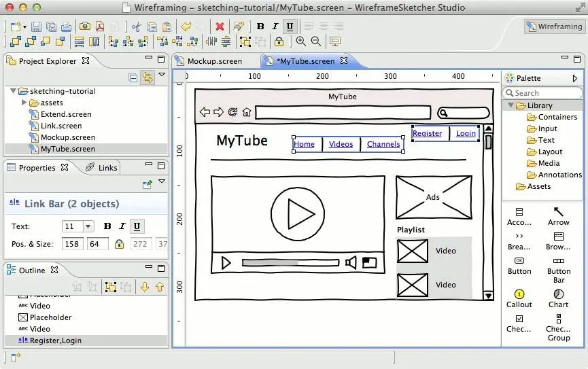Toggle Link with Editor in Project Explorer
This screenshot has height=369, width=588.
coord(148,77)
